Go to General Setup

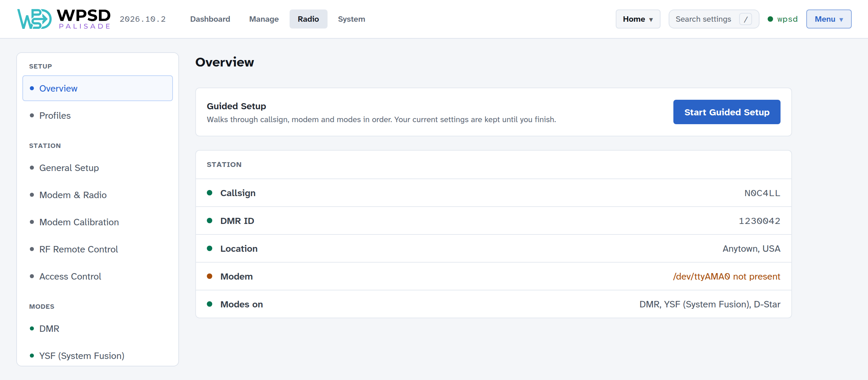[x=98, y=168]
